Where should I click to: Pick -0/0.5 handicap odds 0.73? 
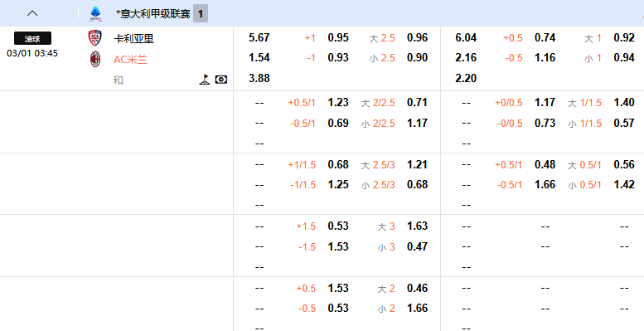[545, 123]
